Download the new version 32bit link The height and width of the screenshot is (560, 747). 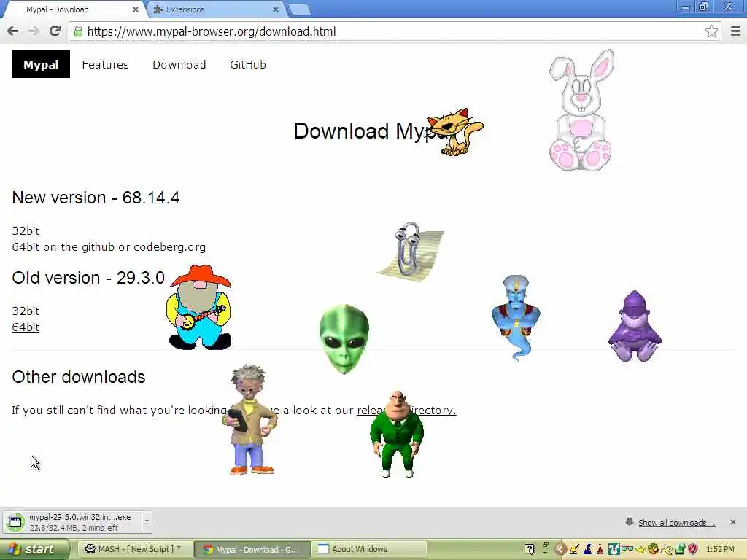click(26, 231)
